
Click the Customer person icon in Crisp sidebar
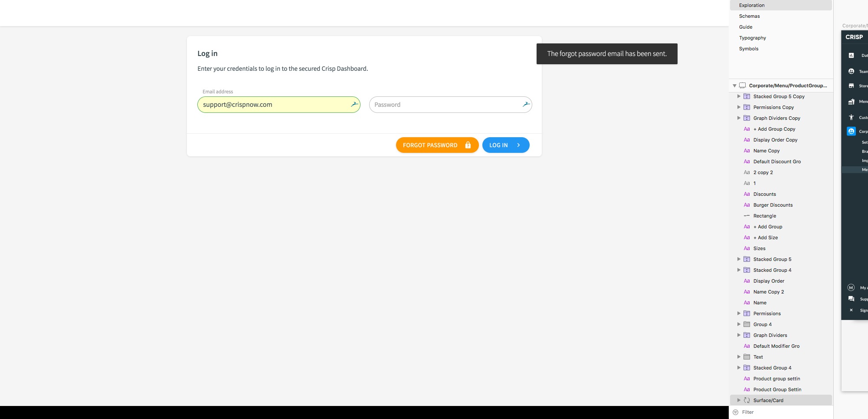point(851,117)
